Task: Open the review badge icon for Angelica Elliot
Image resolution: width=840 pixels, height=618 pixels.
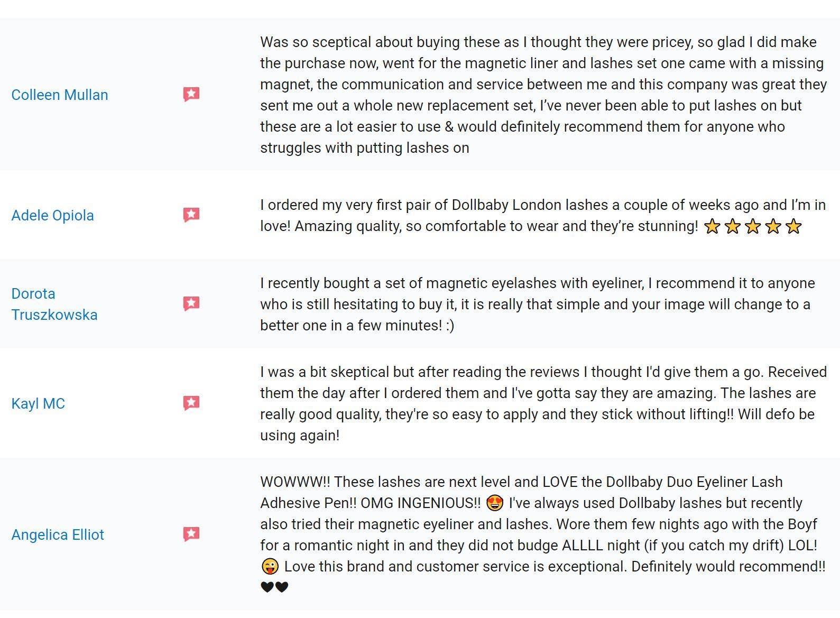Action: point(191,534)
